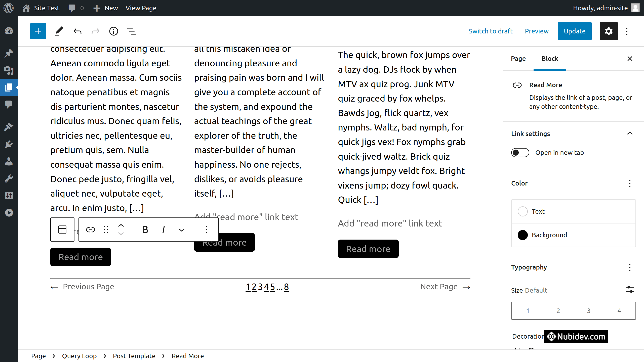Toggle the Settings gear panel
Screen dimensions: 644x362
(x=609, y=31)
